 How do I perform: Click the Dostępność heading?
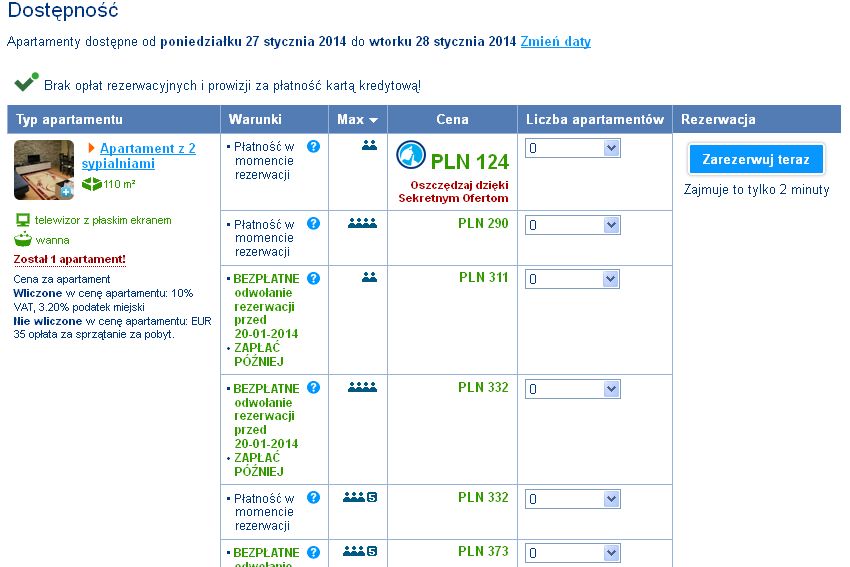[x=63, y=10]
